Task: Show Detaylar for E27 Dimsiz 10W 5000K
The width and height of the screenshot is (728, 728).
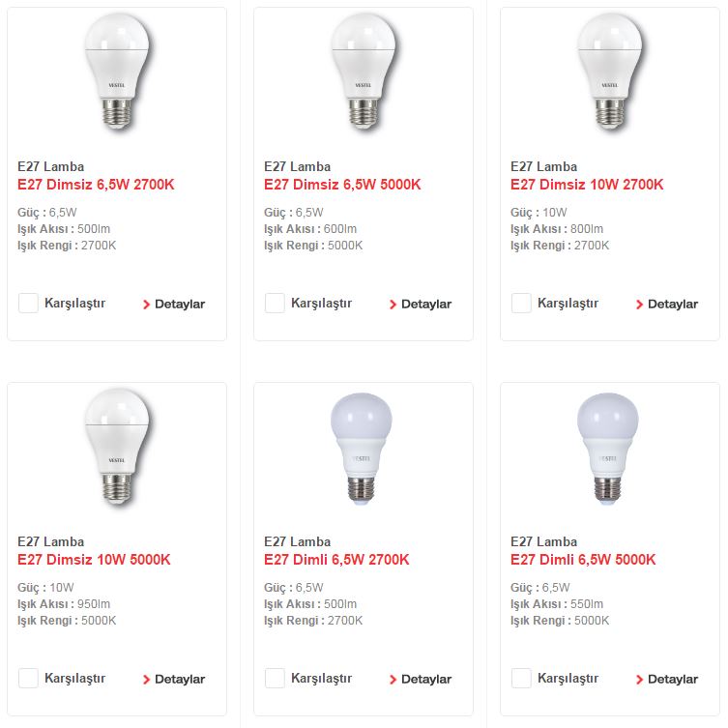Action: [175, 680]
